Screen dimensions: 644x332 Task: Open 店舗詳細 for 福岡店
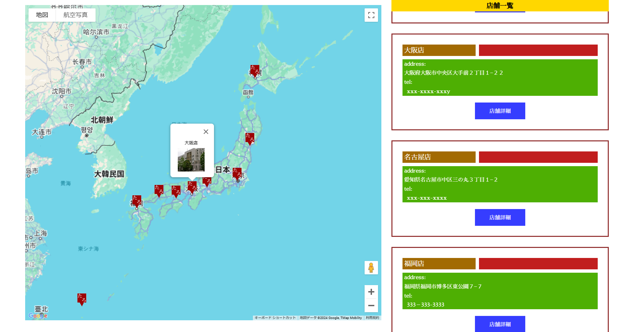click(500, 324)
